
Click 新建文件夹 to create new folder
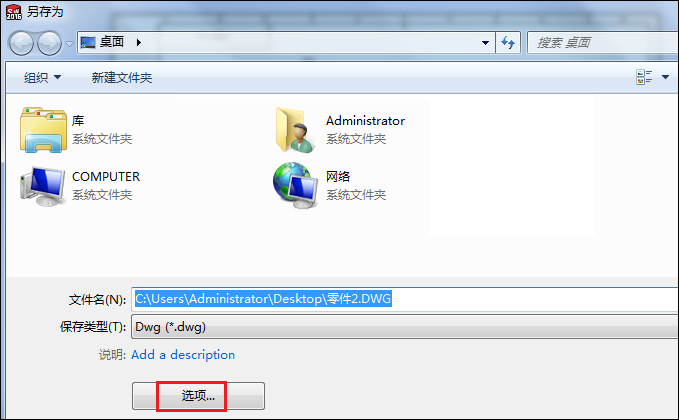(x=122, y=78)
